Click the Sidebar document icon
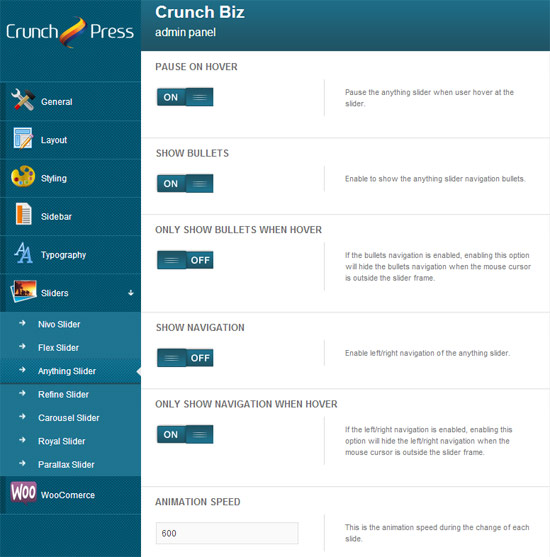550x557 pixels. [x=23, y=214]
